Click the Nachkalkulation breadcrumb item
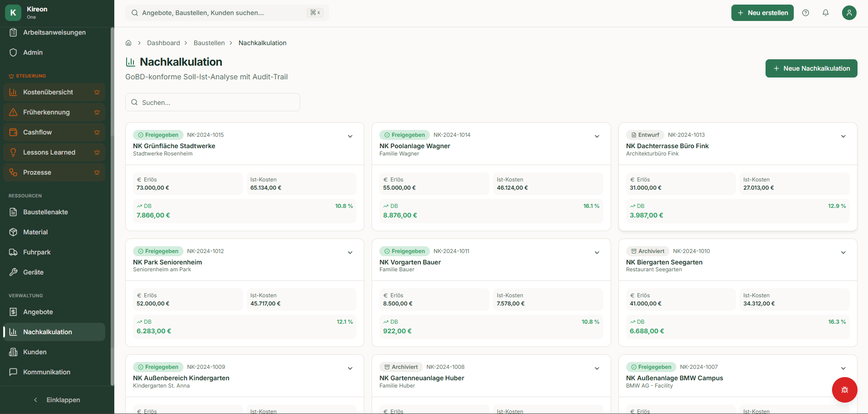 pyautogui.click(x=262, y=43)
